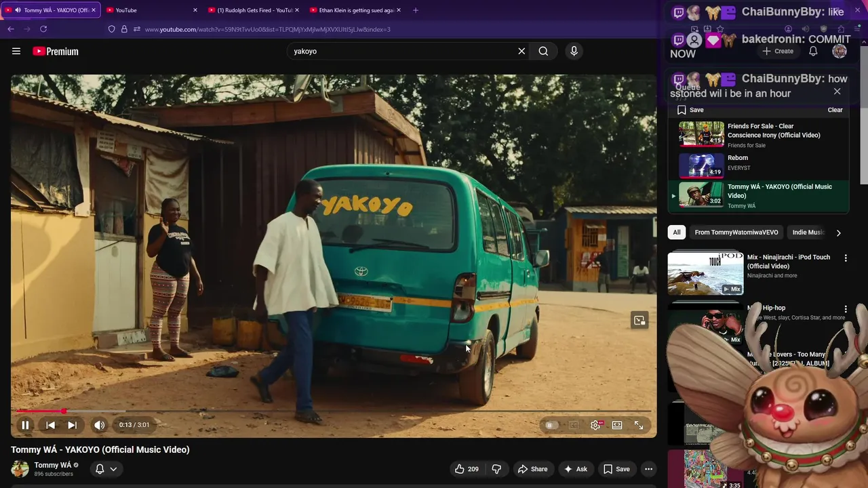Clear the yakoyo search text
This screenshot has width=868, height=488.
pos(521,51)
